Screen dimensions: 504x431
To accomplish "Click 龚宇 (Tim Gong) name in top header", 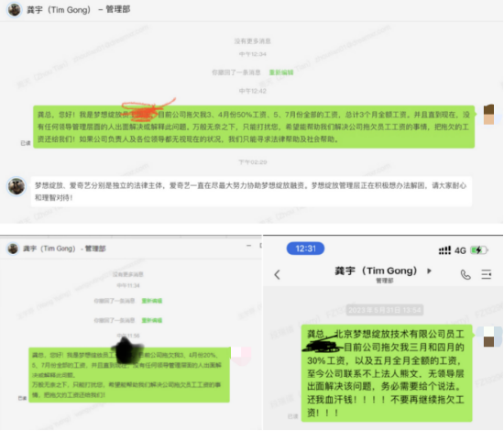I will (59, 10).
